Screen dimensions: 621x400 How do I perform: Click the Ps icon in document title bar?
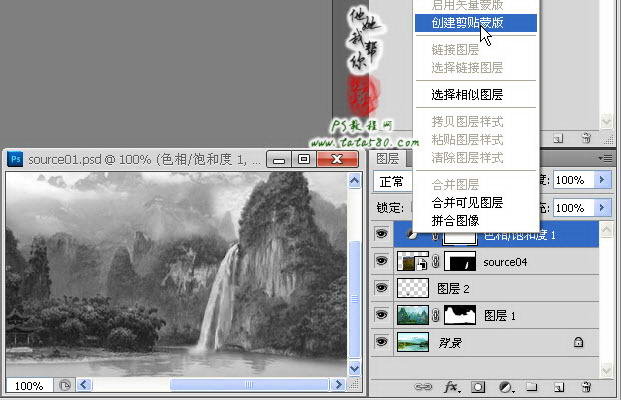point(15,160)
